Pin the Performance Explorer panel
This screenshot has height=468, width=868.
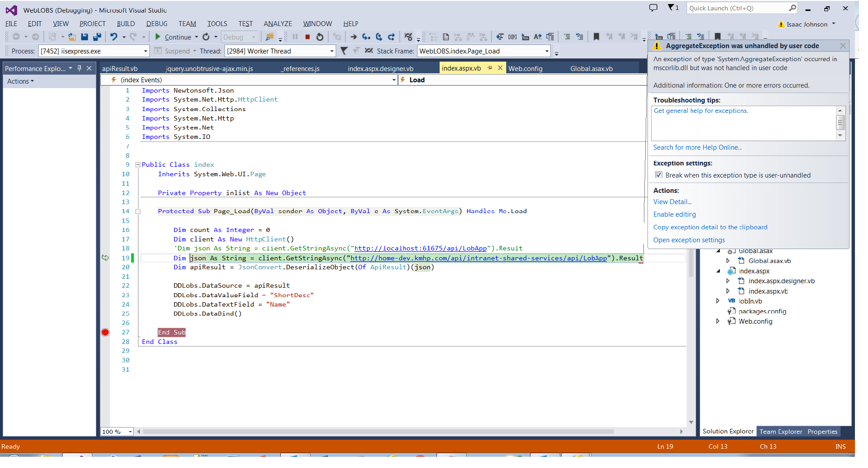point(80,68)
